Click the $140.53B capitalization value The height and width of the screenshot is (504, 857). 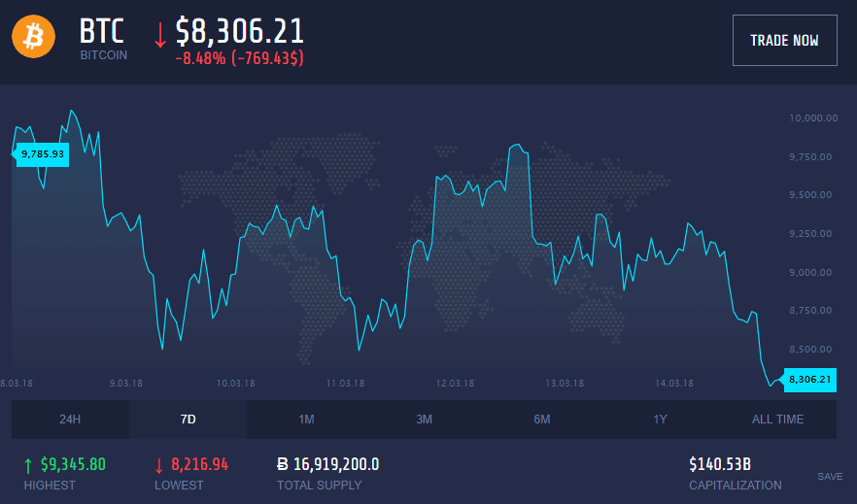pyautogui.click(x=720, y=464)
